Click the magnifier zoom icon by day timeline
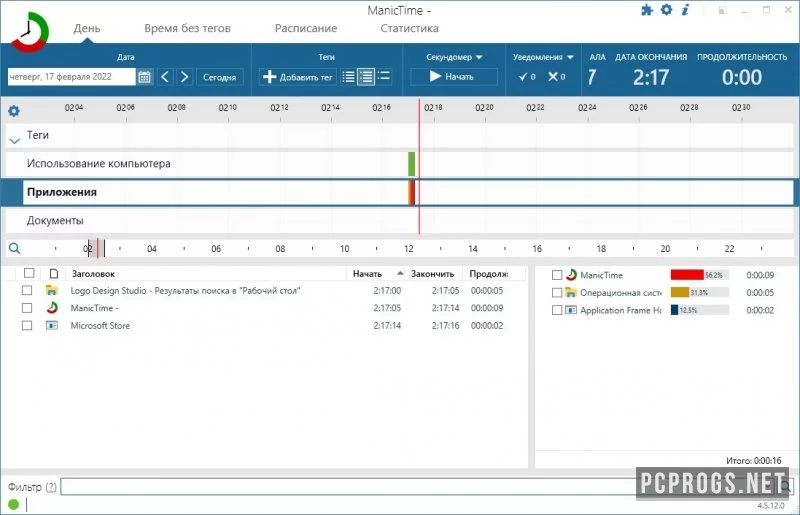Screen dimensions: 800x515 (x=15, y=249)
